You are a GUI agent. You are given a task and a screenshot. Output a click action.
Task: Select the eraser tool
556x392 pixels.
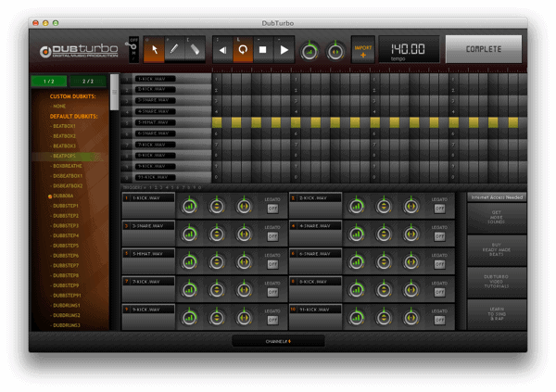pyautogui.click(x=194, y=49)
